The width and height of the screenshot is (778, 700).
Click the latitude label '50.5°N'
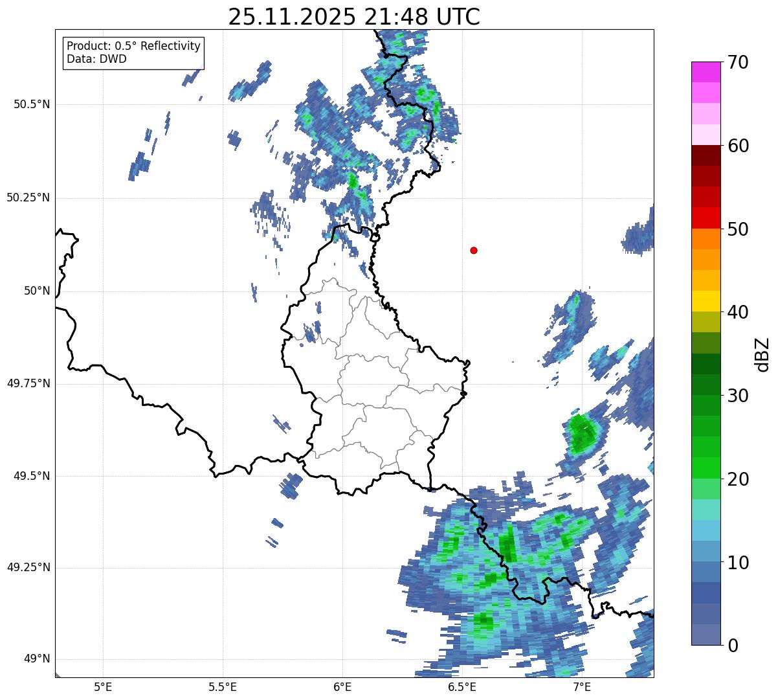coord(32,104)
